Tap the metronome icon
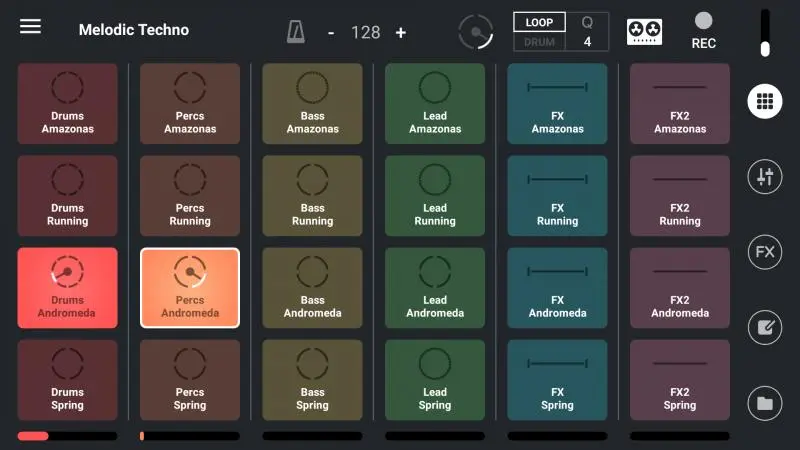 click(x=296, y=32)
